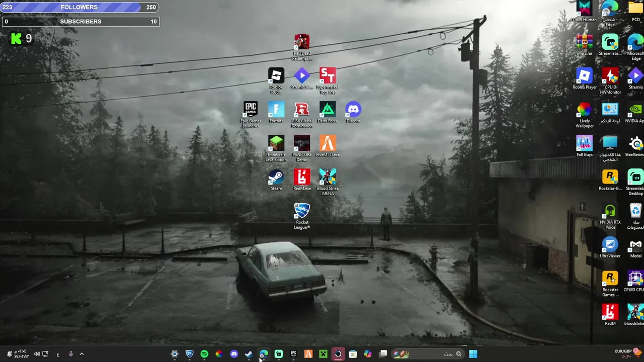
Task: Open the Red Dead Redemption desktop shortcut
Action: tap(302, 47)
